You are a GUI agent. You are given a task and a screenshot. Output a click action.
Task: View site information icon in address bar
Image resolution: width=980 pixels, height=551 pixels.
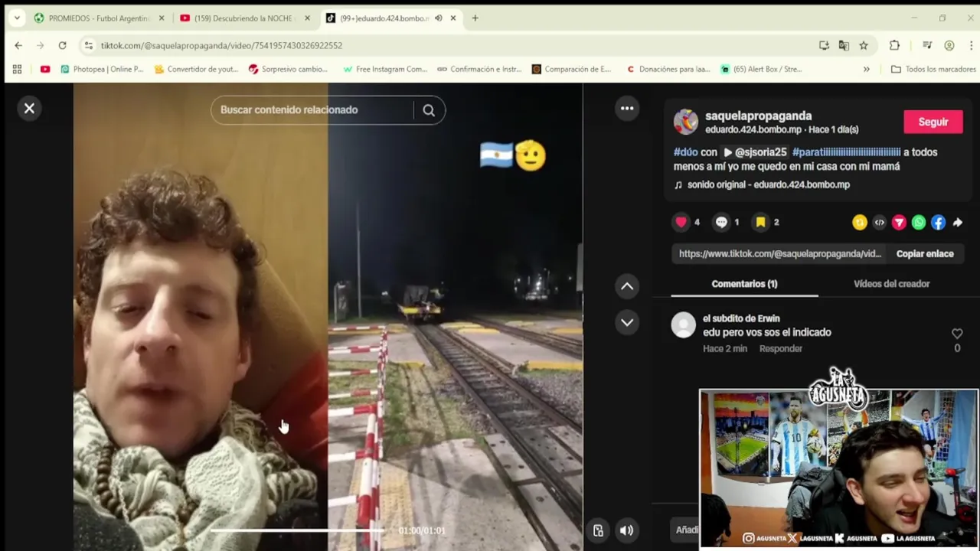[x=89, y=46]
